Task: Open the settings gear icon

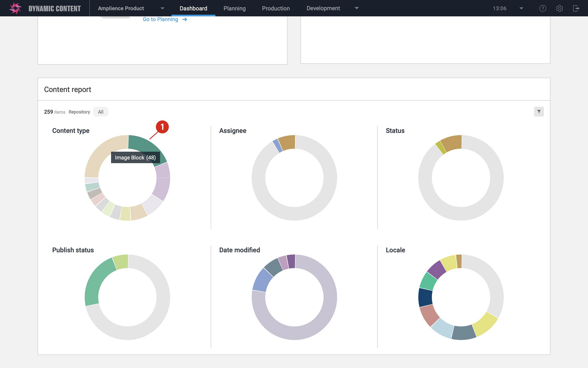Action: coord(560,8)
